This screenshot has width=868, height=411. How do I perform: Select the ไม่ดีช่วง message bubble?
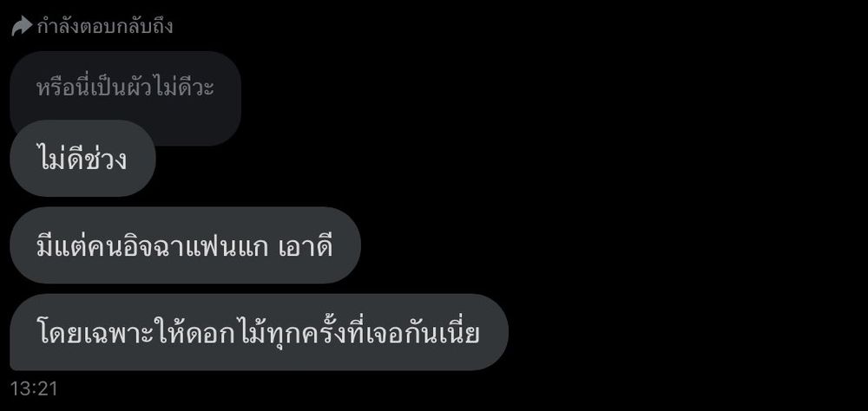(82, 158)
